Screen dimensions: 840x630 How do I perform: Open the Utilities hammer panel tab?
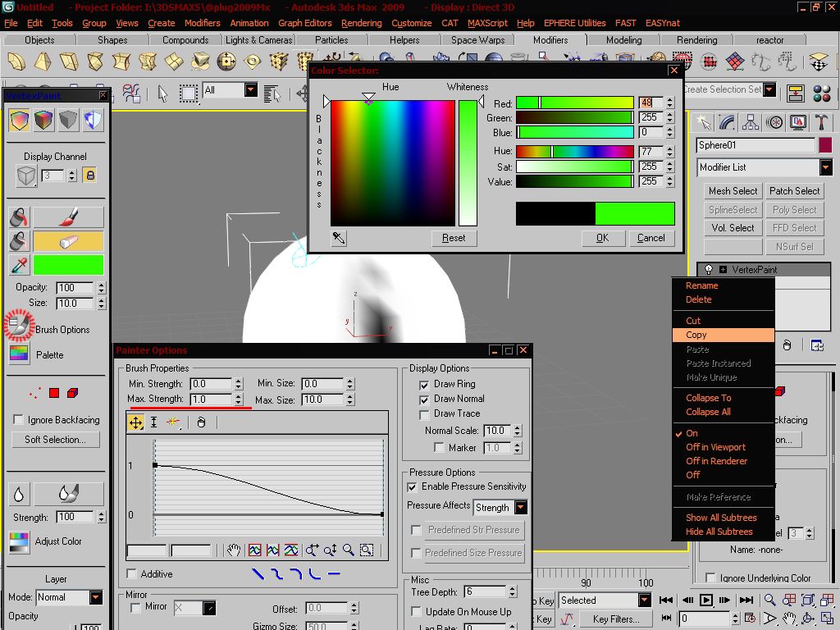coord(821,122)
